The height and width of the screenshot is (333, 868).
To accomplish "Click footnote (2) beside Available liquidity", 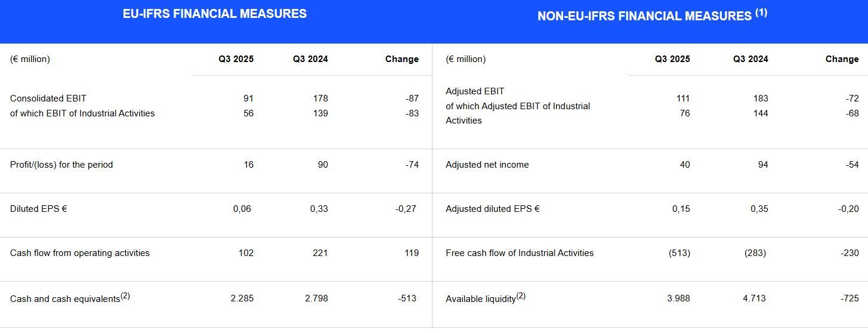I will click(521, 295).
